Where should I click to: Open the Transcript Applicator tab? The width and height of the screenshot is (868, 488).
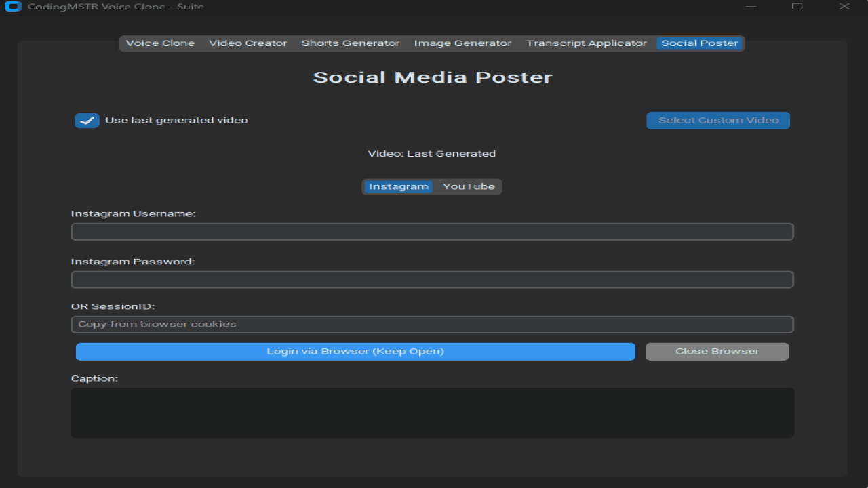[586, 43]
